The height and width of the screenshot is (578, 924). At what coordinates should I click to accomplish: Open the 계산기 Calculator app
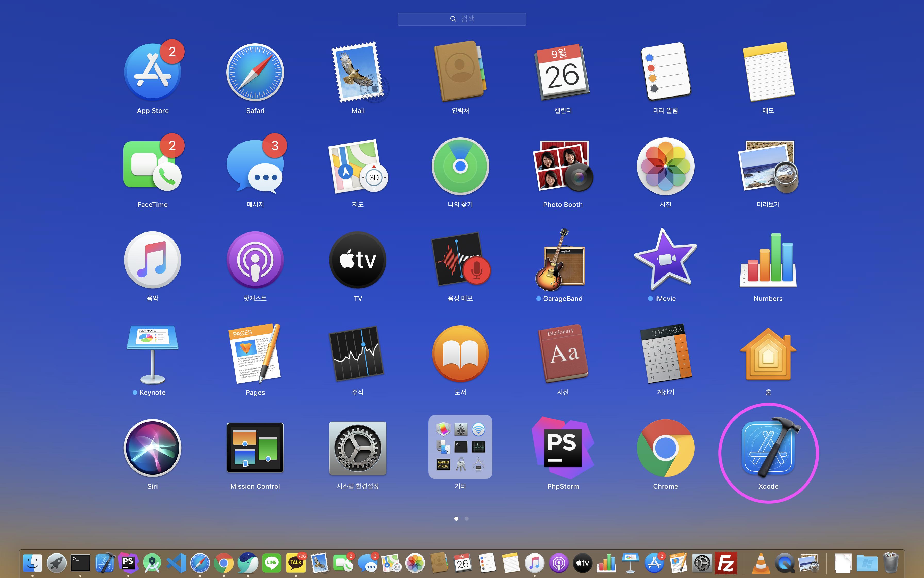tap(665, 354)
